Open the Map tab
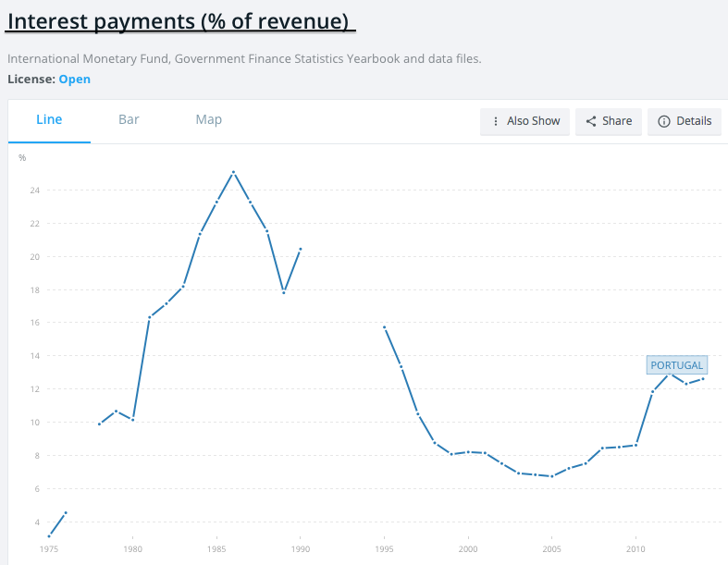The image size is (728, 565). click(208, 120)
